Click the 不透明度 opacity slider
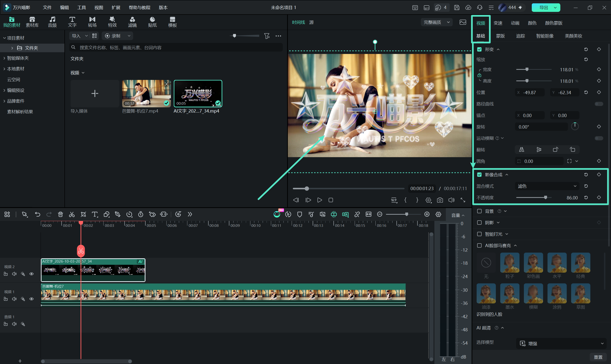Viewport: 611px width, 364px height. pos(534,198)
